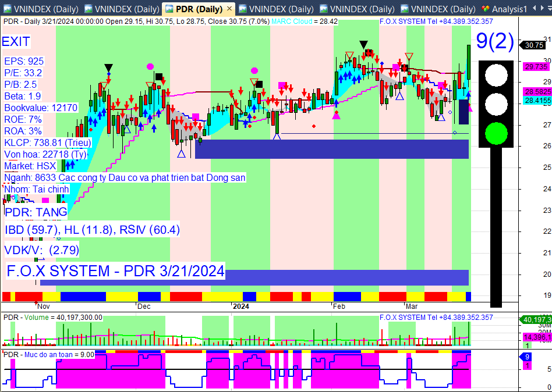
Task: Select the ROE: 7% text
Action: [23, 119]
